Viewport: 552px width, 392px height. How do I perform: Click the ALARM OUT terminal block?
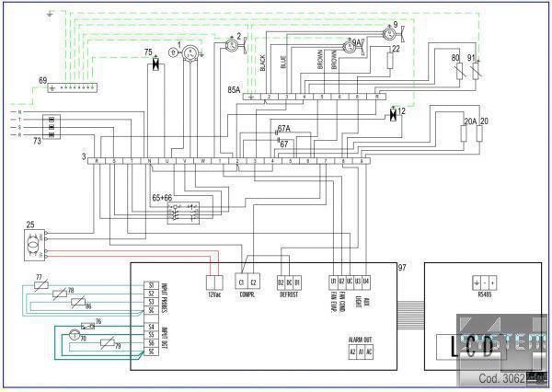(x=361, y=352)
